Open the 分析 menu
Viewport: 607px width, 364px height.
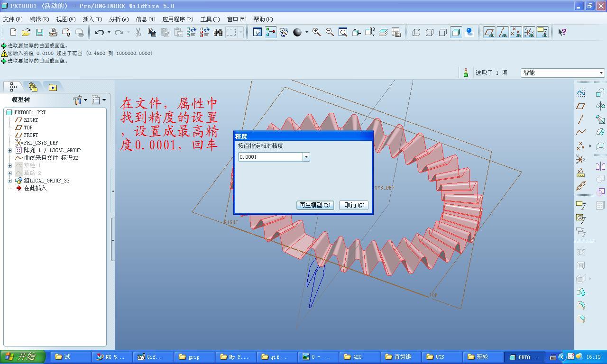coord(119,19)
